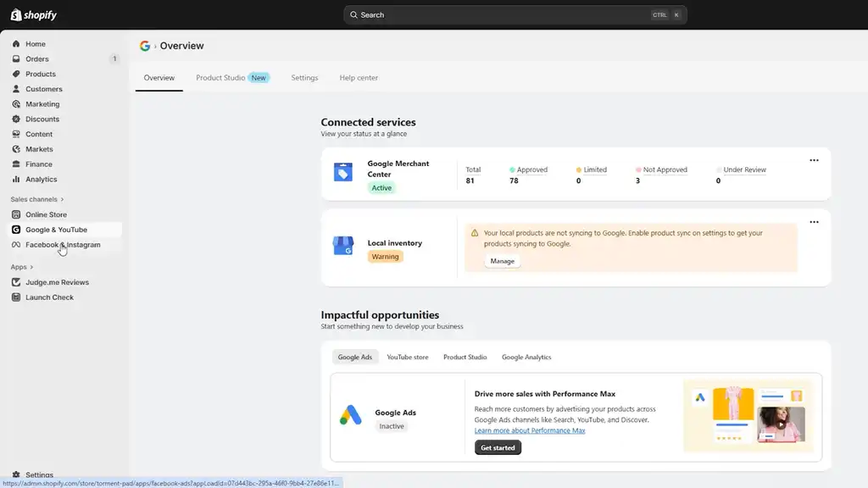Go to Products in sidebar
868x488 pixels.
coord(40,75)
